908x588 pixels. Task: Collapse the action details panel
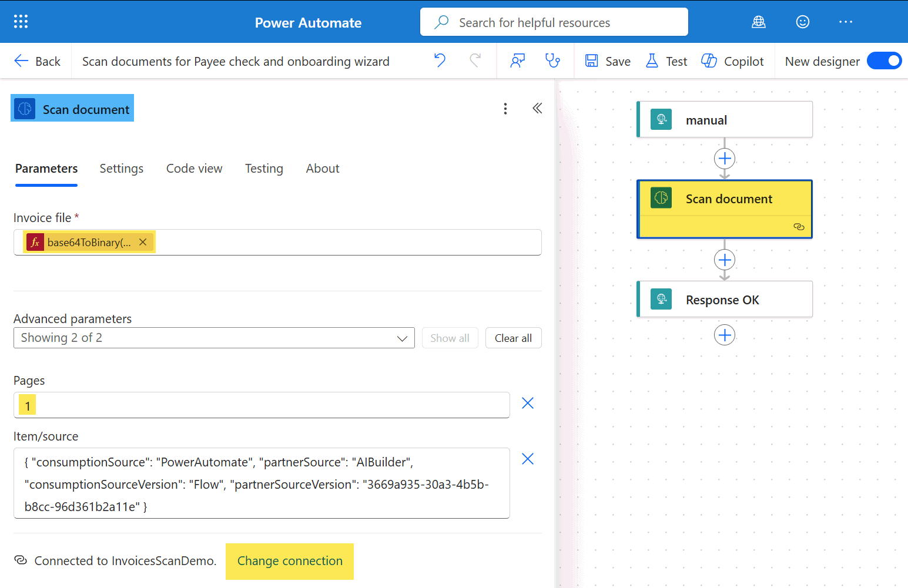click(x=537, y=108)
